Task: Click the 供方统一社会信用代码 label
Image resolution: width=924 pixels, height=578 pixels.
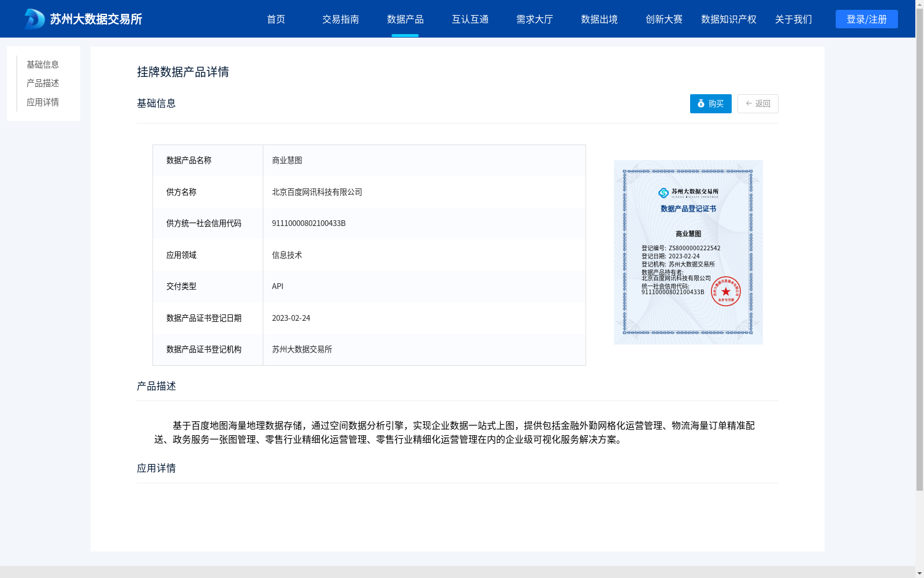Action: [204, 223]
